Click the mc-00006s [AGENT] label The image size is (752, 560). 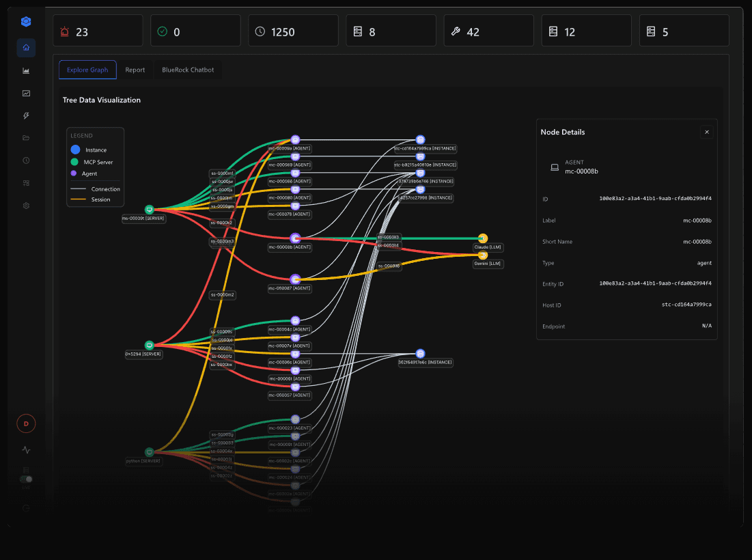point(290,363)
